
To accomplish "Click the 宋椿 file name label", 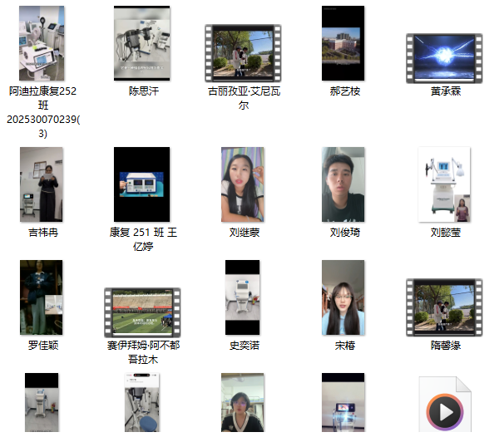I will point(344,345).
